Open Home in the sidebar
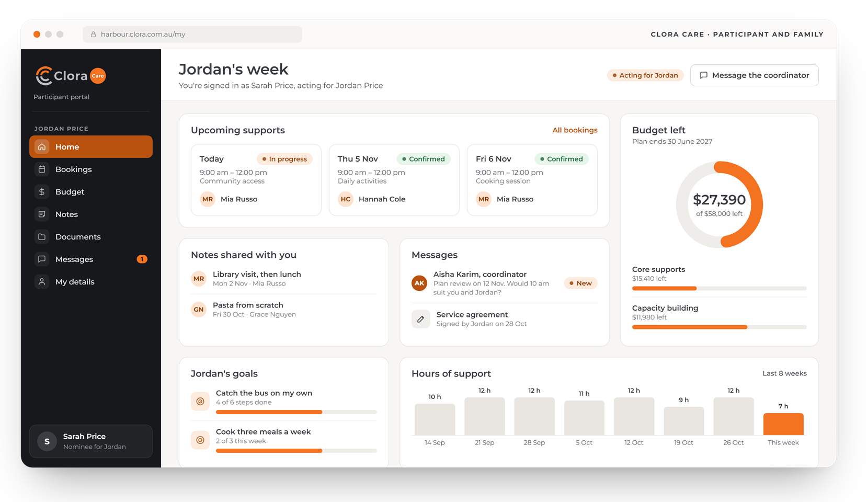 tap(91, 147)
